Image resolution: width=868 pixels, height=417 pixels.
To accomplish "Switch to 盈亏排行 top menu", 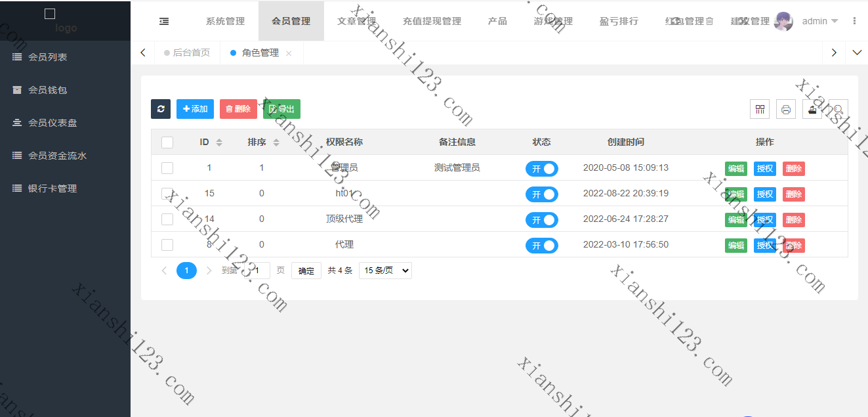I will 619,21.
